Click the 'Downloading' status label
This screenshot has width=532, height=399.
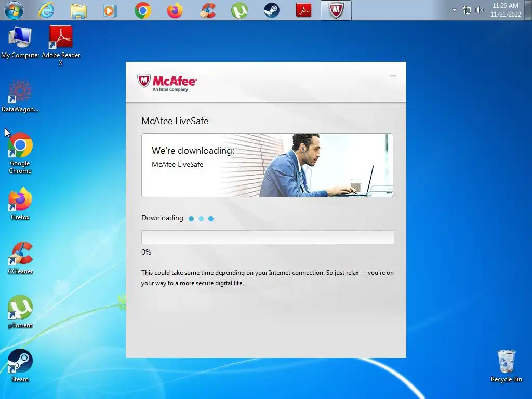(x=162, y=218)
